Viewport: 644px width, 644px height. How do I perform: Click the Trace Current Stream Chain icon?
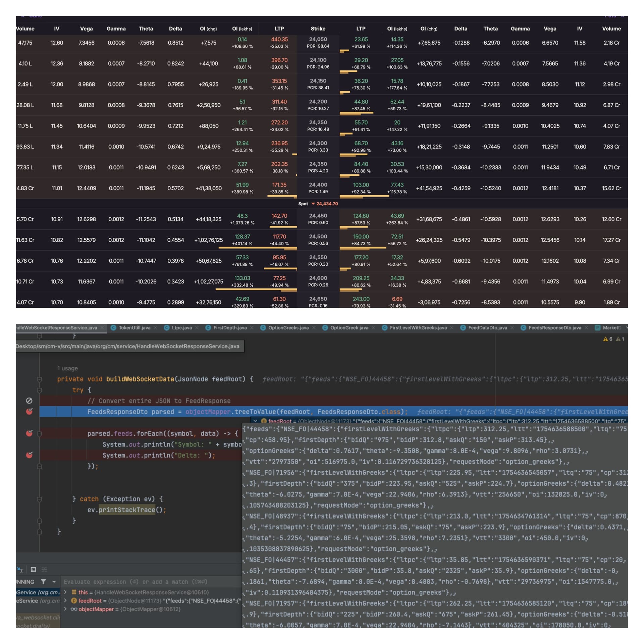pos(44,570)
